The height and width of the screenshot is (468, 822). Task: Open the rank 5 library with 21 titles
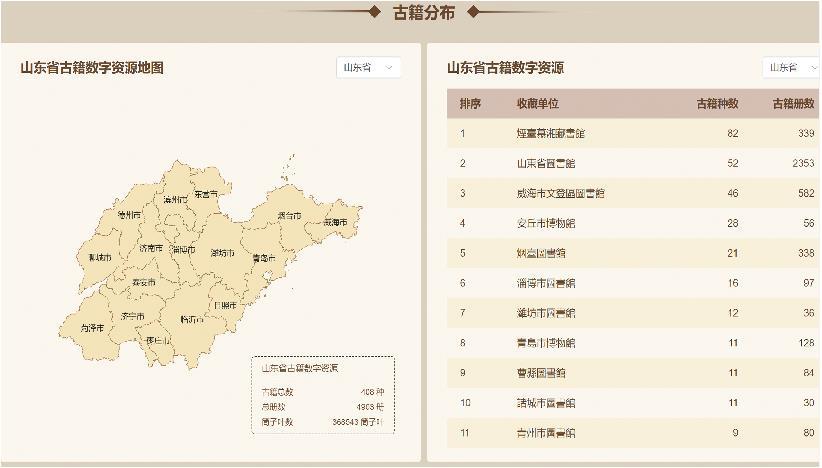coord(541,253)
